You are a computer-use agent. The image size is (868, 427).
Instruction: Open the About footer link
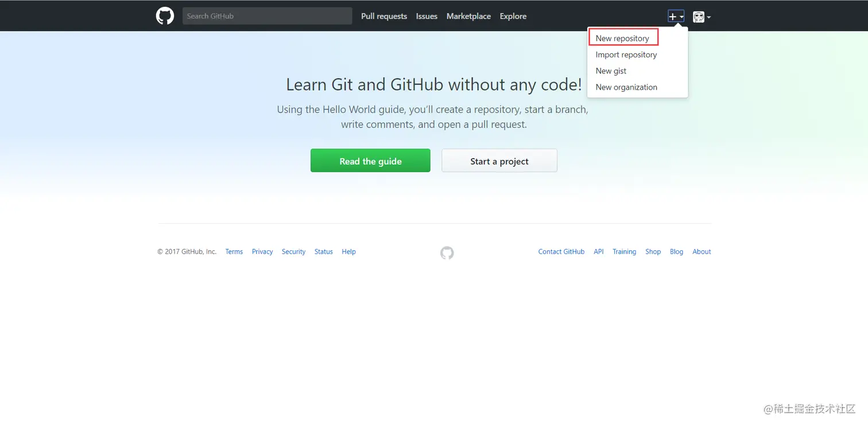point(702,251)
